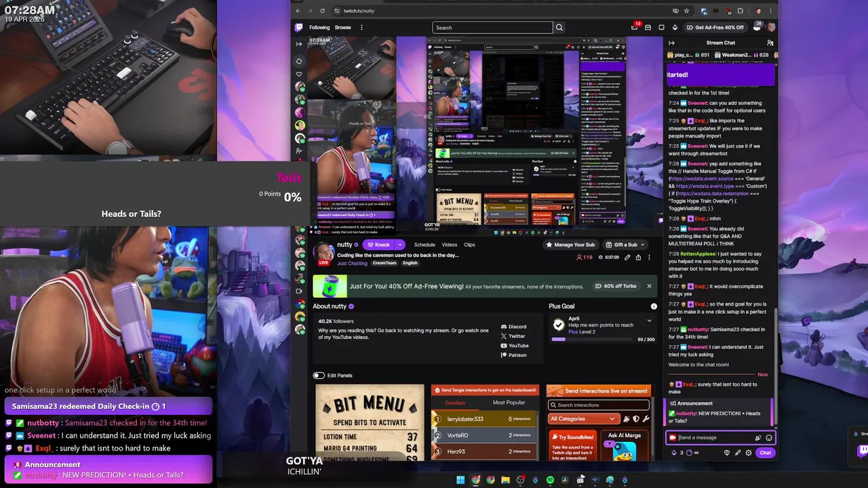The height and width of the screenshot is (488, 868).
Task: Open the Whispers speech bubble icon
Action: point(661,28)
